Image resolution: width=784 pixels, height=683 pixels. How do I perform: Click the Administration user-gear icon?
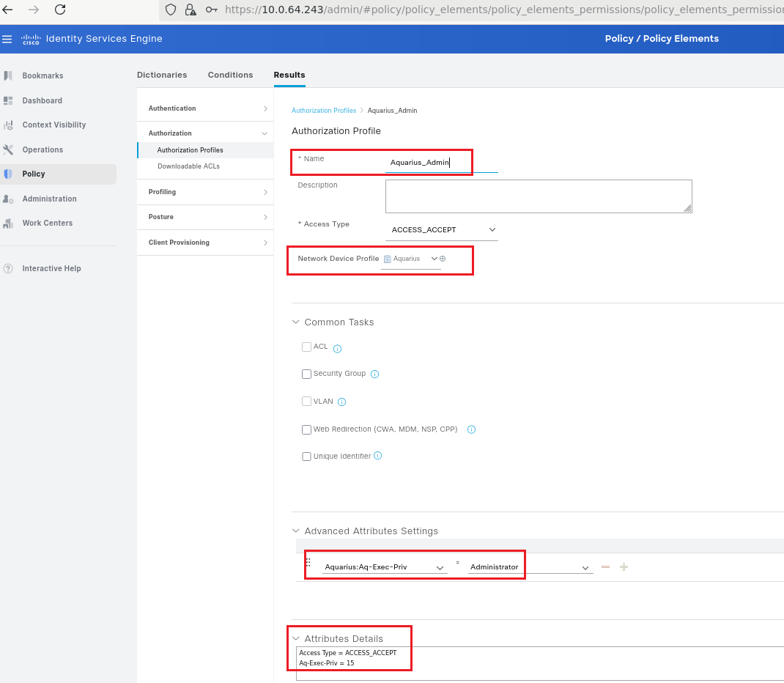8,199
